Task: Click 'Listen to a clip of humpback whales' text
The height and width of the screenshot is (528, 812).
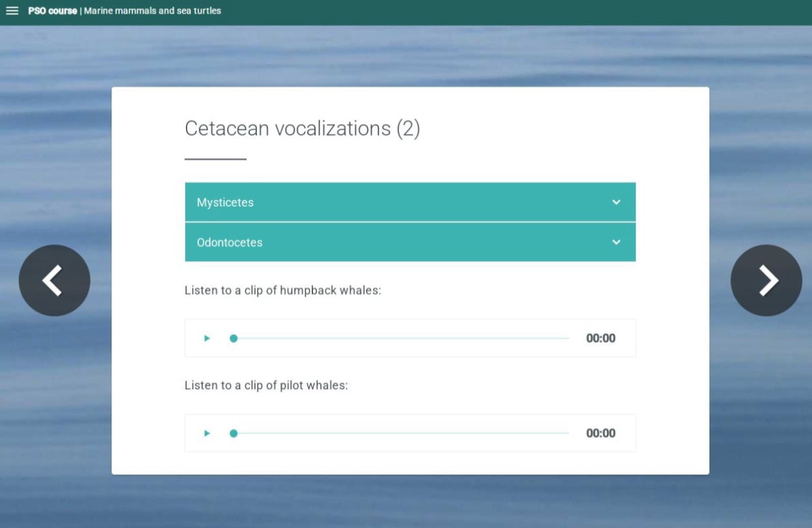Action: (283, 290)
